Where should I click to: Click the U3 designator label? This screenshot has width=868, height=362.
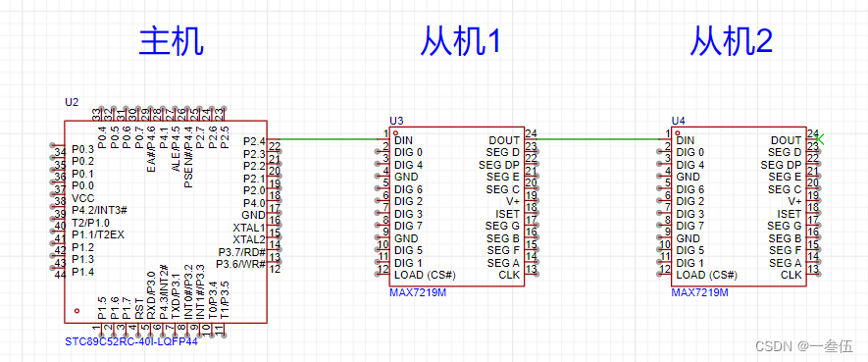(x=396, y=120)
